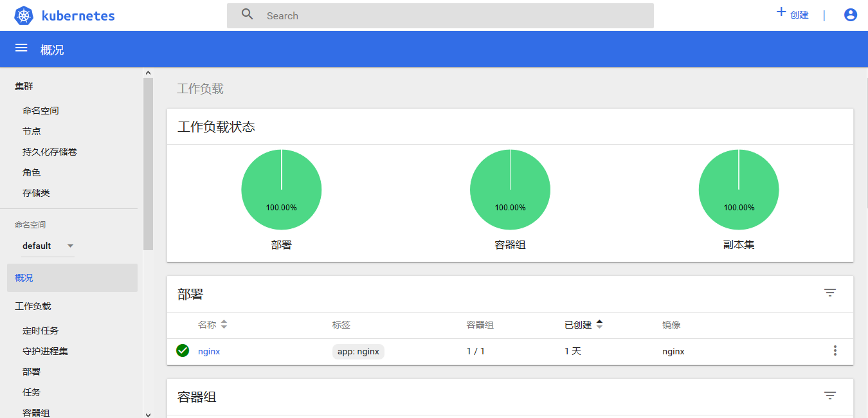Click the plus icon beside 创建
Viewport: 868px width, 418px height.
781,12
